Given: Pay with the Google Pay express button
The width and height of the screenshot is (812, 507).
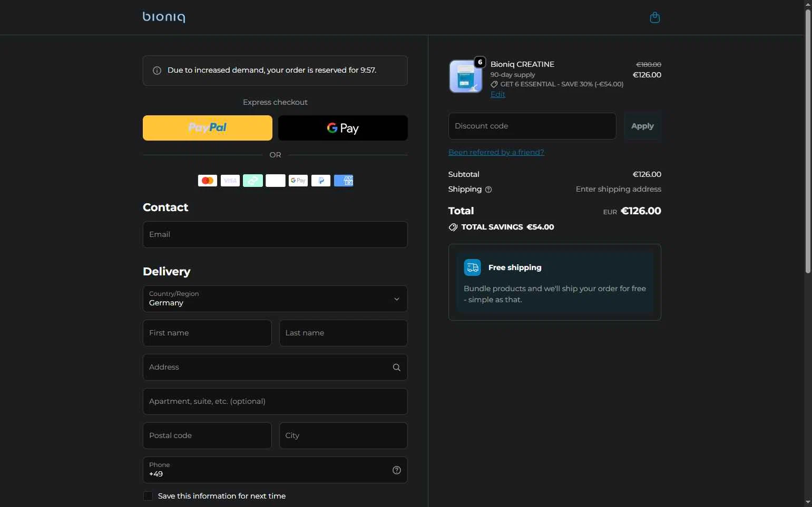Looking at the screenshot, I should (343, 128).
